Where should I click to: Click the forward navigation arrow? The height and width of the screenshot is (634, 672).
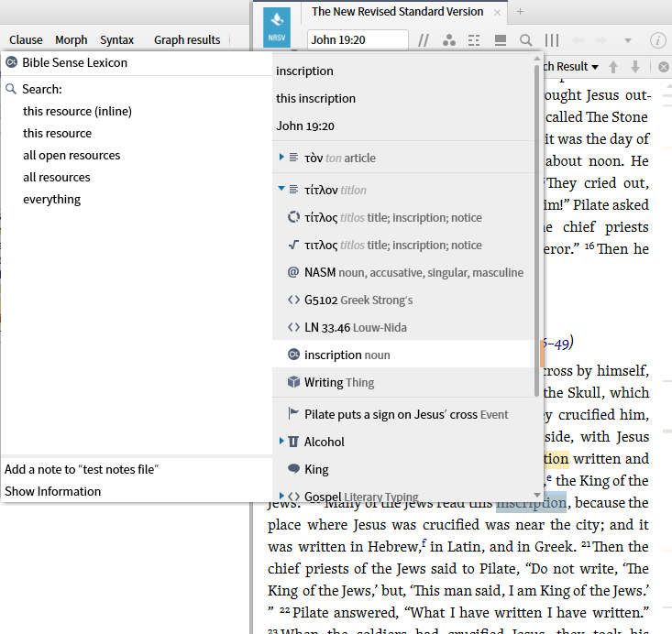(601, 40)
